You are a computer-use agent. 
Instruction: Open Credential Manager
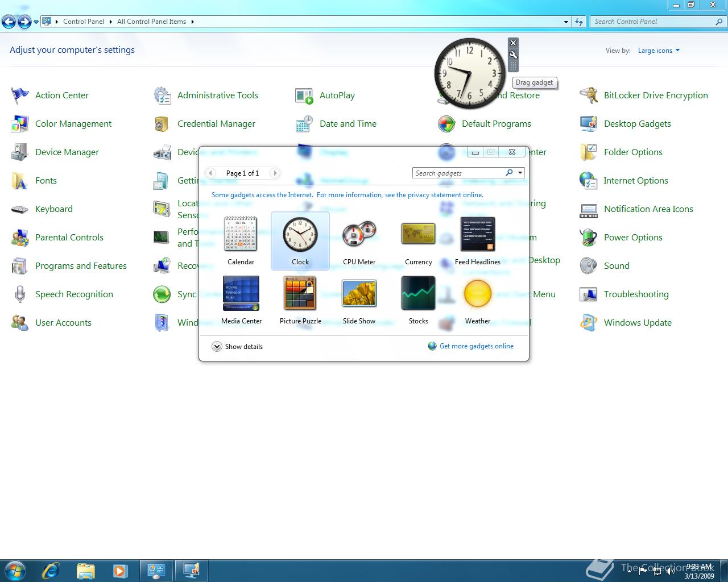(204, 124)
